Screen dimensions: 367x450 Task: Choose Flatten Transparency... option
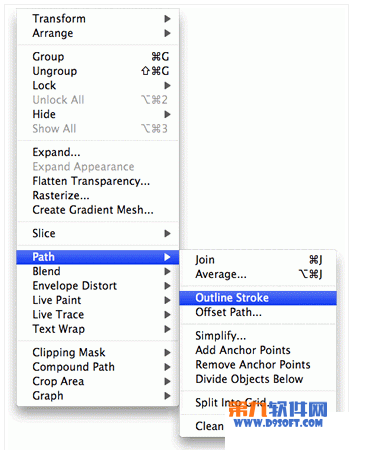tap(98, 181)
